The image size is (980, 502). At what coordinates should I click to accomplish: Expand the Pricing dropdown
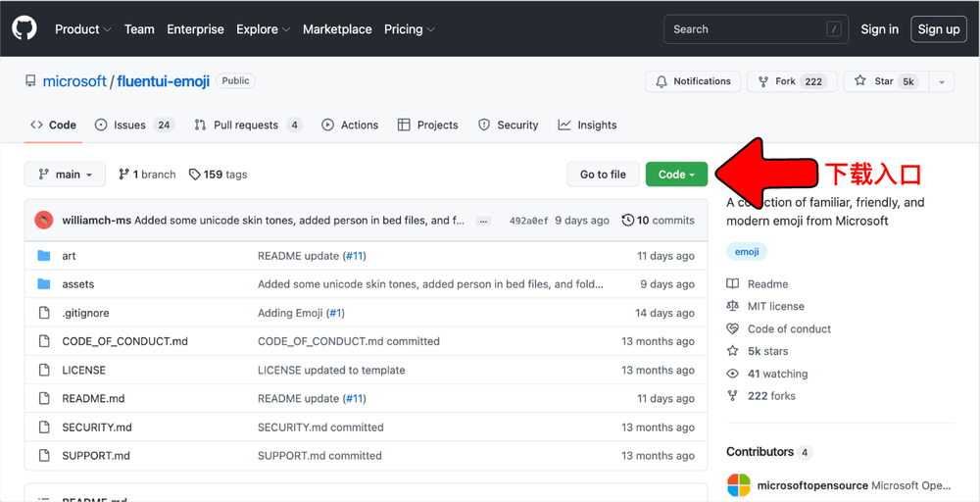point(410,29)
